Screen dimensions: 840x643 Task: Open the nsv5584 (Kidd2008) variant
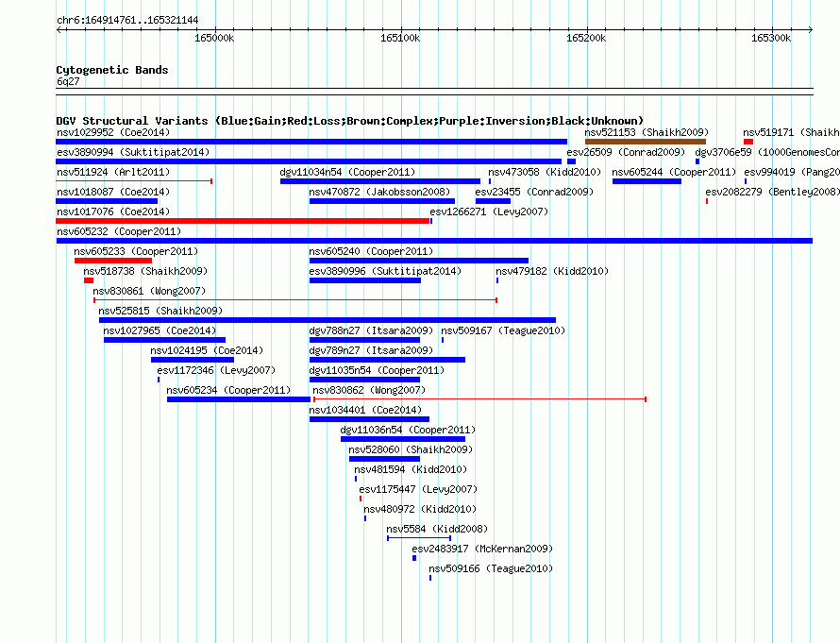coord(437,529)
